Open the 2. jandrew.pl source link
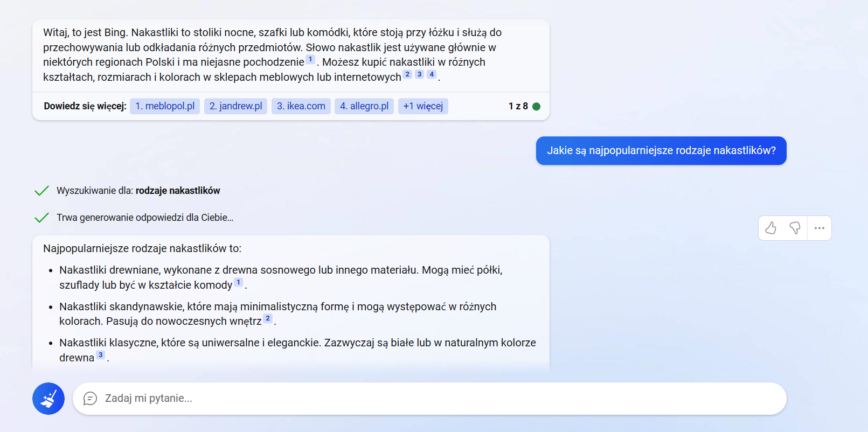The height and width of the screenshot is (432, 868). pos(235,106)
